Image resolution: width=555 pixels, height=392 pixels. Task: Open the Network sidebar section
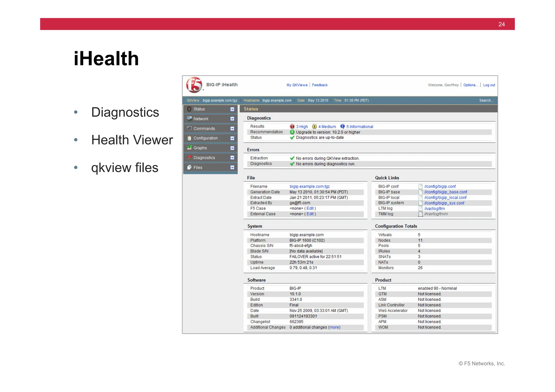point(210,119)
